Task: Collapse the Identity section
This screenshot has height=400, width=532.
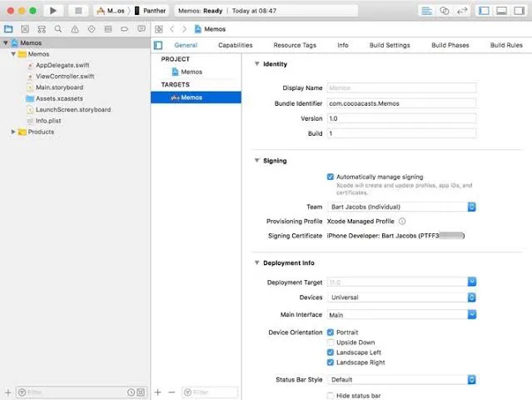Action: (256, 64)
